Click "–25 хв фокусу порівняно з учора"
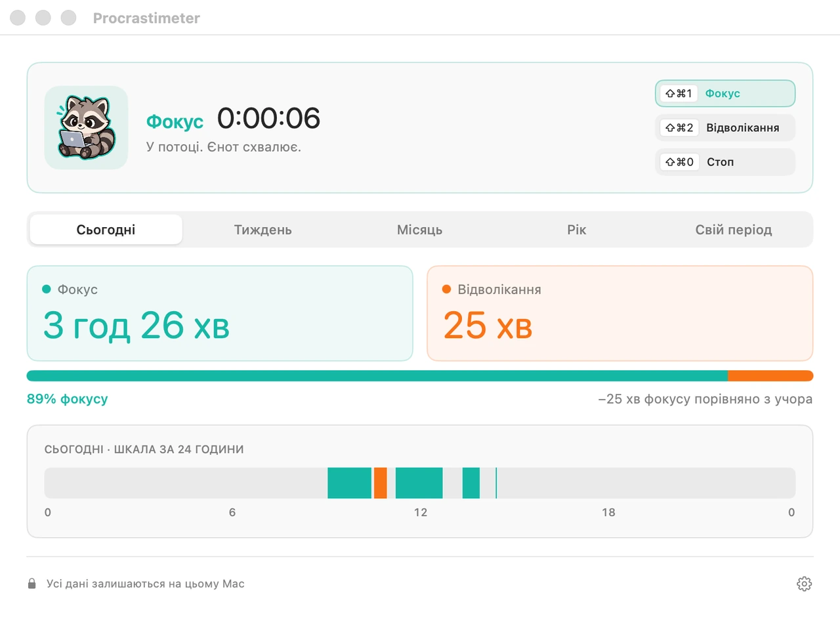This screenshot has height=619, width=840. click(x=705, y=399)
